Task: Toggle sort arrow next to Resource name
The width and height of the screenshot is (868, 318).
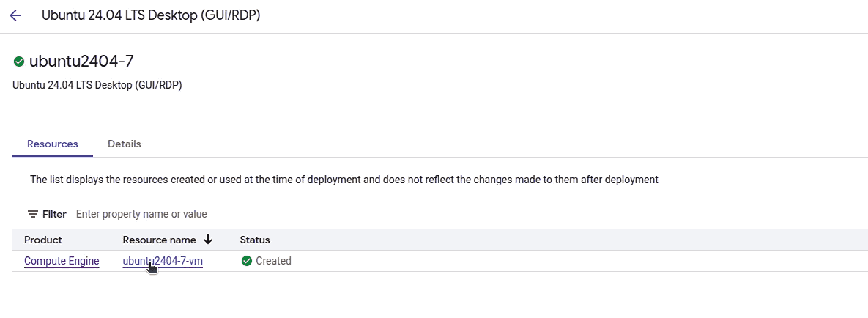Action: pyautogui.click(x=208, y=240)
